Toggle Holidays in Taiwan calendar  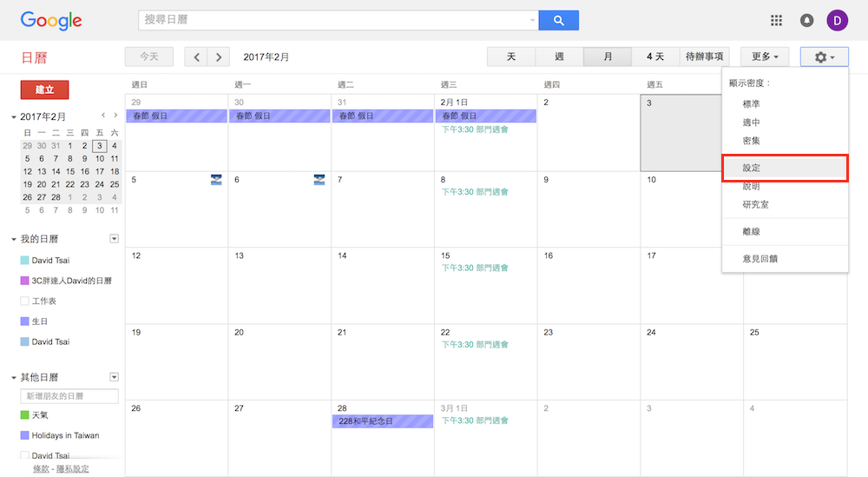click(x=24, y=435)
